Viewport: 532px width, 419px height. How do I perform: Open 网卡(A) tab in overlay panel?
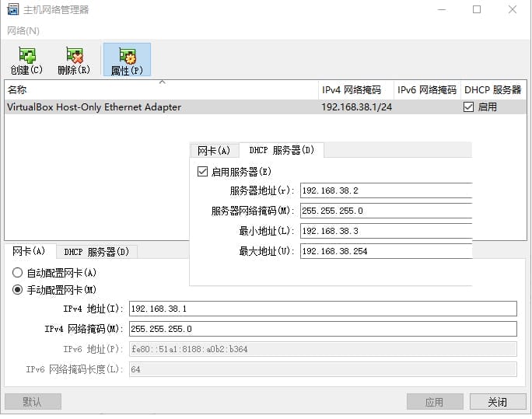pos(214,151)
